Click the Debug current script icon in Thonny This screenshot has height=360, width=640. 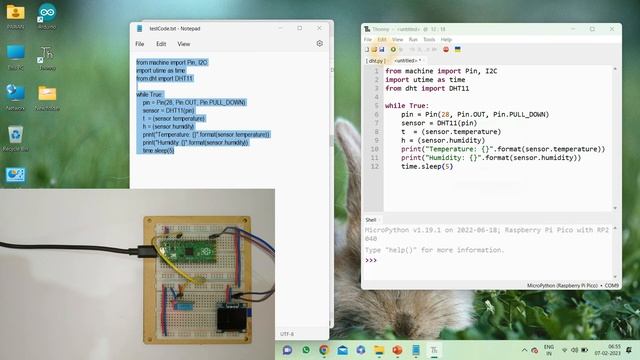click(401, 49)
